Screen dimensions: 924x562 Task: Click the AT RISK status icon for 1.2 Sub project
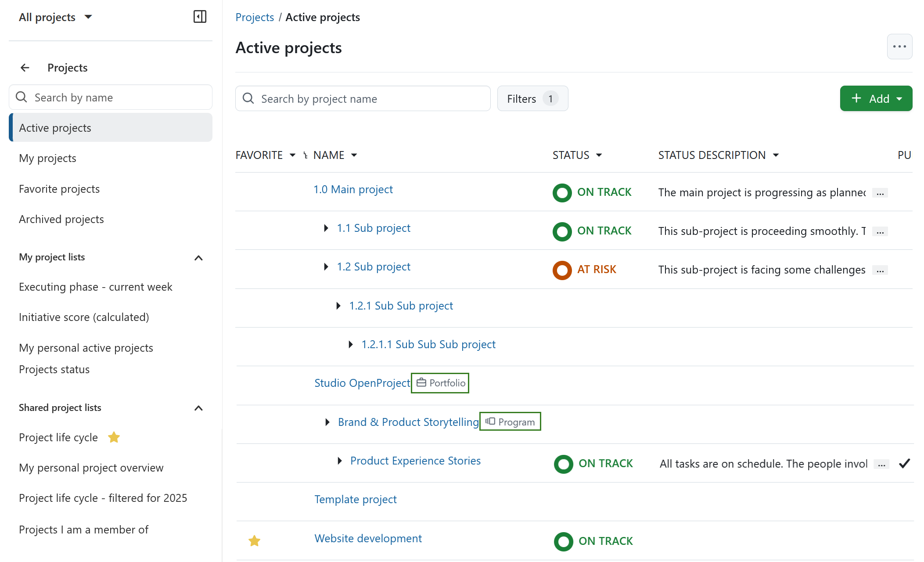[562, 270]
